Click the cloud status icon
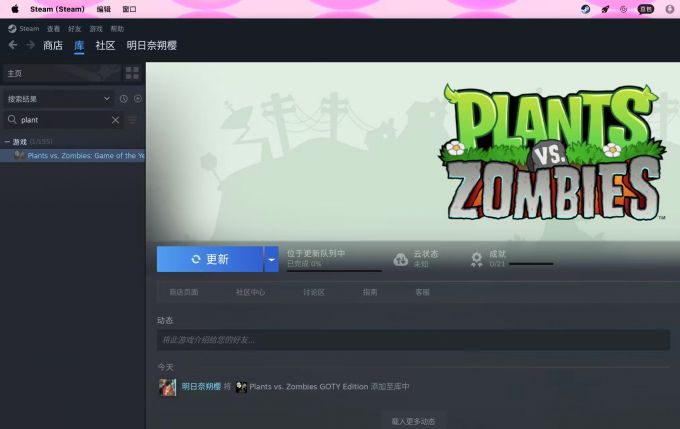Screen dimensions: 680x429 (x=400, y=259)
